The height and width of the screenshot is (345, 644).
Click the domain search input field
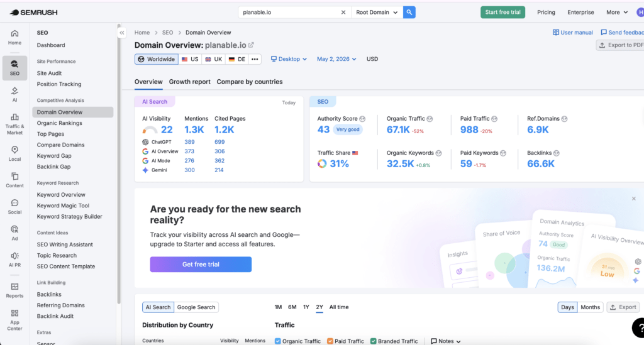click(289, 13)
